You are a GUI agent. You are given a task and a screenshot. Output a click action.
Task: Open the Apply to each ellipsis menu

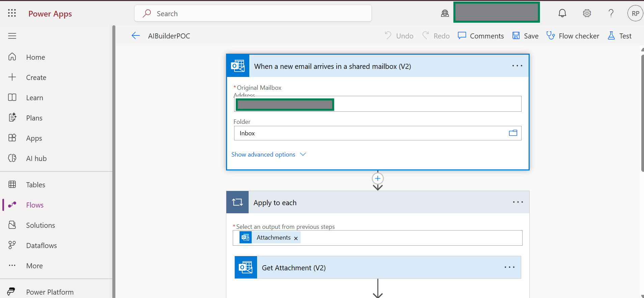517,202
